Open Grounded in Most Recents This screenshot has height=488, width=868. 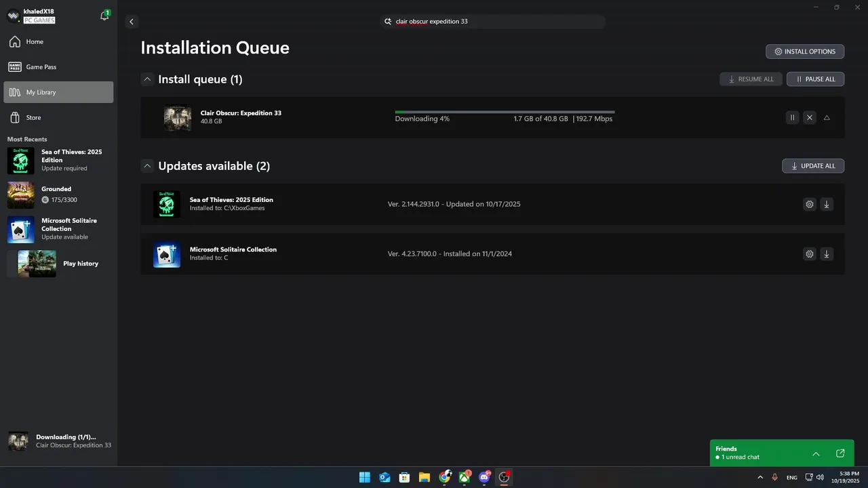(58, 195)
